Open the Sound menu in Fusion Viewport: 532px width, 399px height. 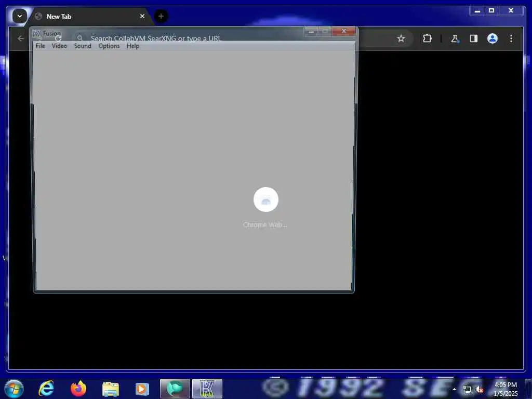(83, 46)
